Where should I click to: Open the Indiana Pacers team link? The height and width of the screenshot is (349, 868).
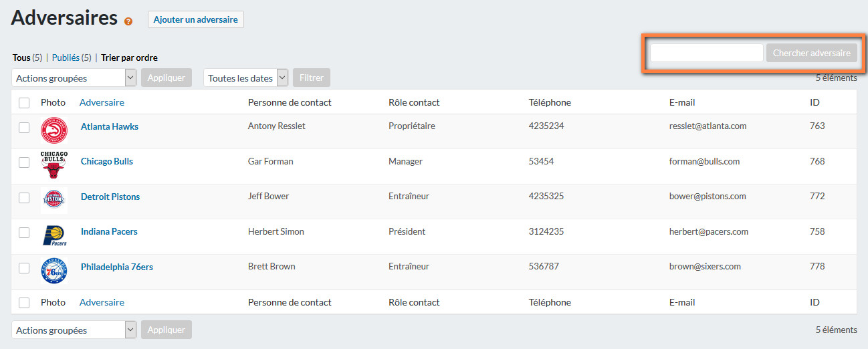click(109, 231)
